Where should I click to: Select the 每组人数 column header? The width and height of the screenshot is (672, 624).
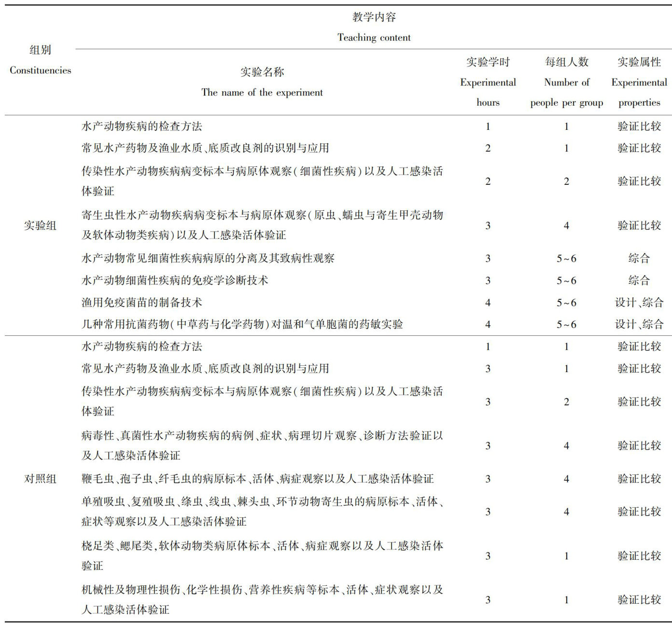566,82
